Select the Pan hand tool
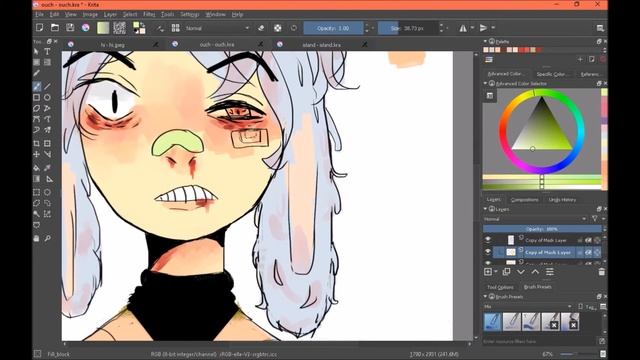This screenshot has width=640, height=360. pyautogui.click(x=36, y=238)
